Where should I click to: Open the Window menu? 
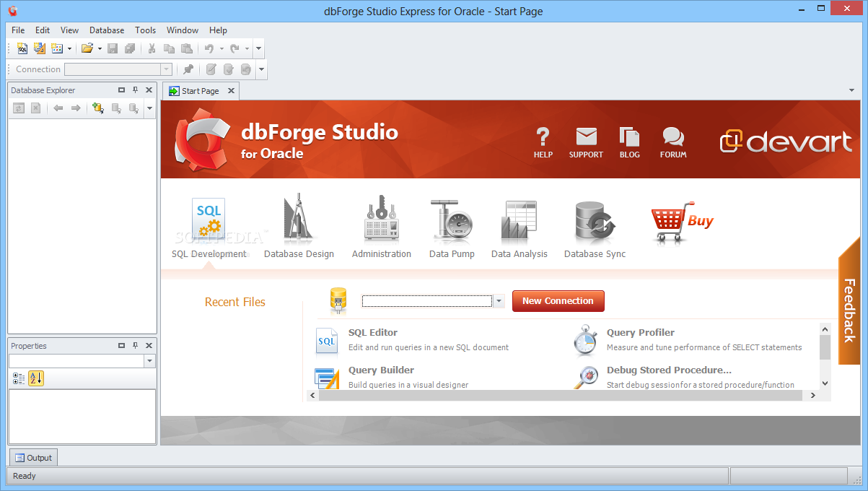183,30
